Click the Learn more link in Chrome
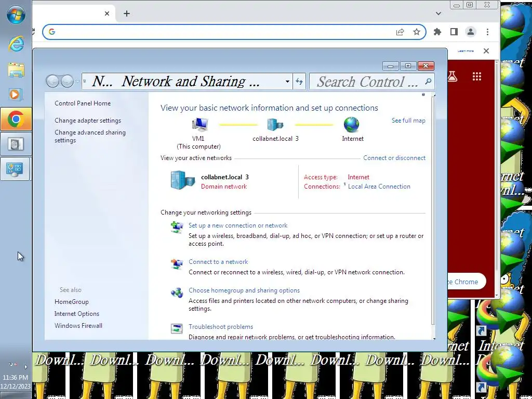Screen dimensions: 532x399 pos(465,51)
